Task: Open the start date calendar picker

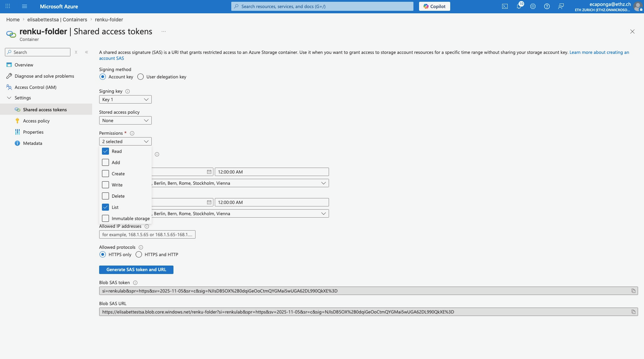Action: click(x=209, y=172)
